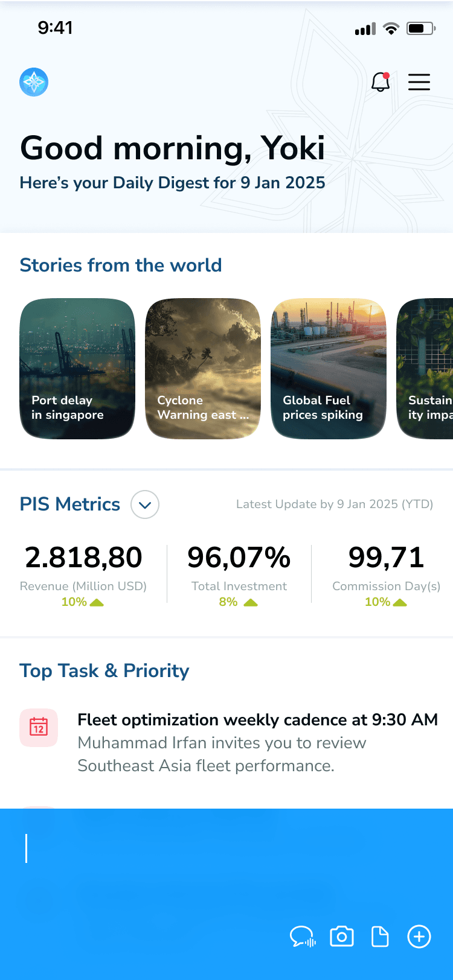Screen dimensions: 453x980
Task: Tap the cellular signal bars icon
Action: pos(365,28)
